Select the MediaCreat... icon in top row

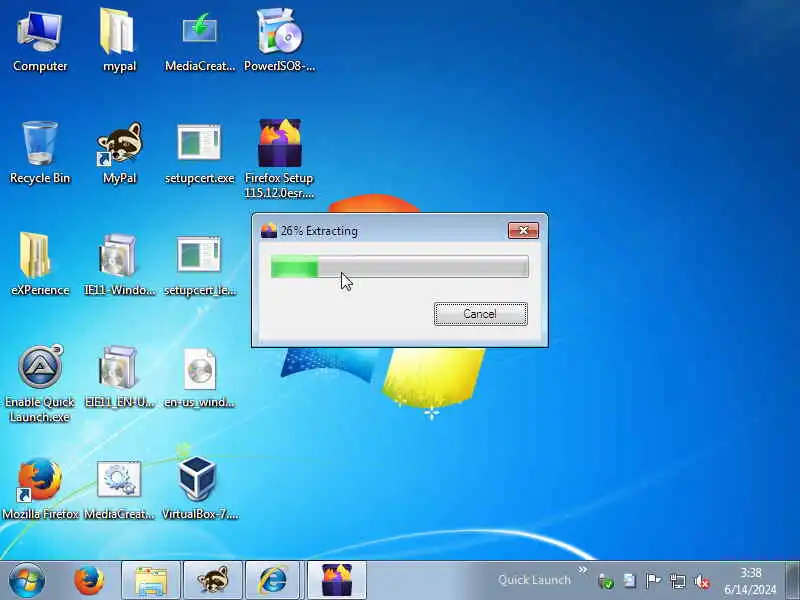199,42
